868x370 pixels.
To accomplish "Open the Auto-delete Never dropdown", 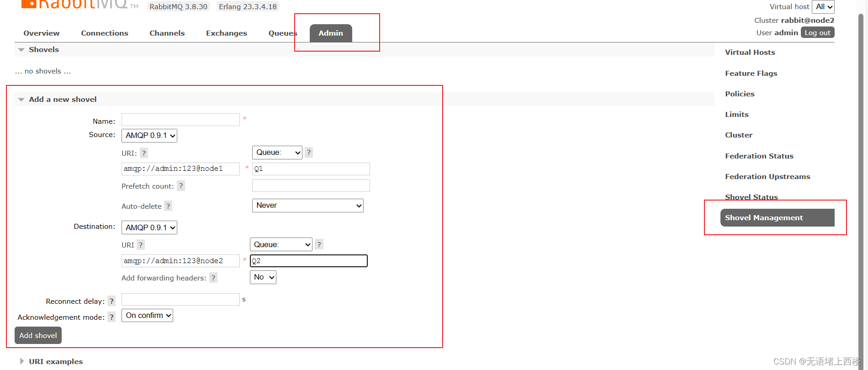I will (x=308, y=206).
